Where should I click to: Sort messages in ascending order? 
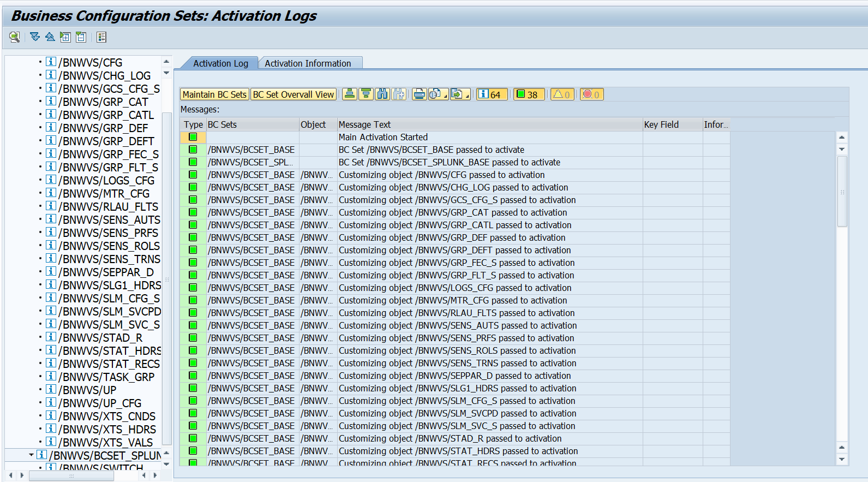tap(350, 94)
